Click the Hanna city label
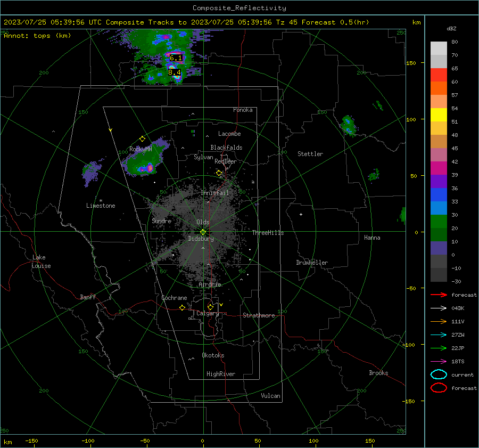The height and width of the screenshot is (448, 479). 372,238
